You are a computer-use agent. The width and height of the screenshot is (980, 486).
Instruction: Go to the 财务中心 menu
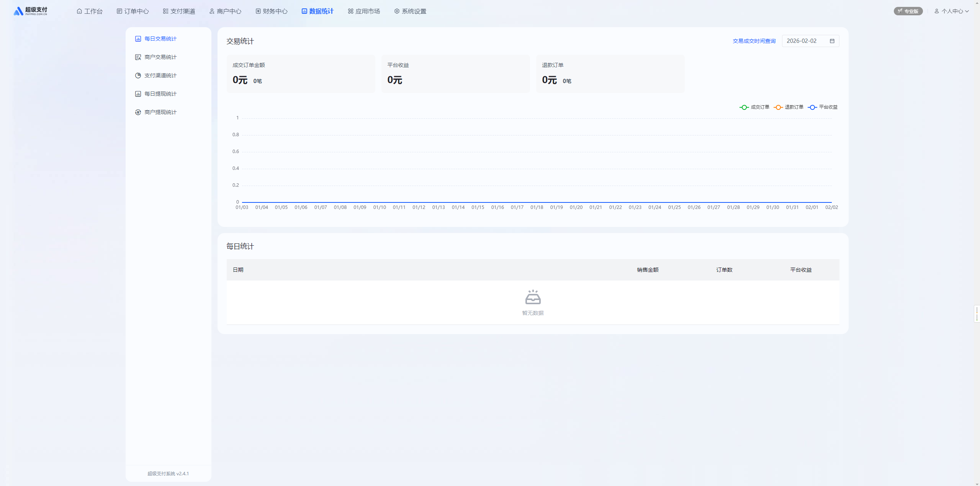click(x=271, y=11)
